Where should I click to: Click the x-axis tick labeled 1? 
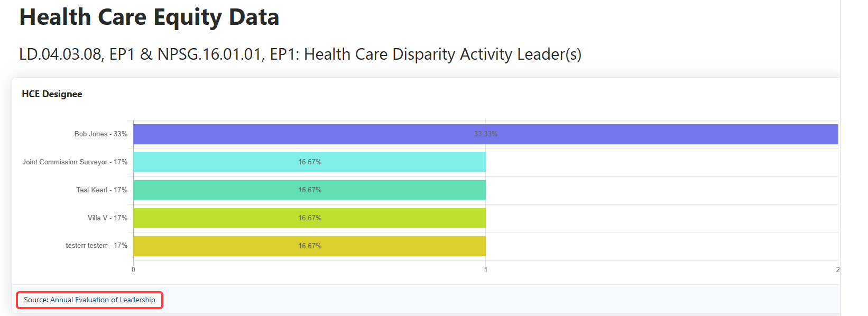[486, 269]
